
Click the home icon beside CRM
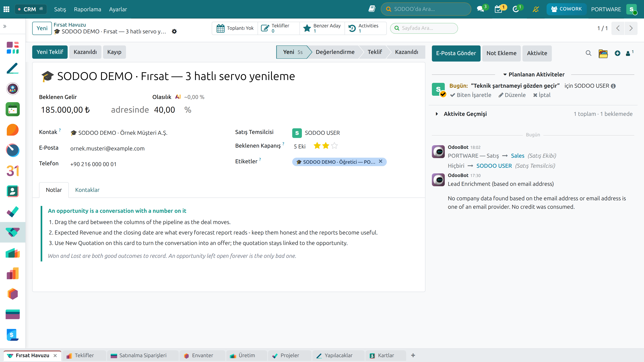click(x=41, y=9)
